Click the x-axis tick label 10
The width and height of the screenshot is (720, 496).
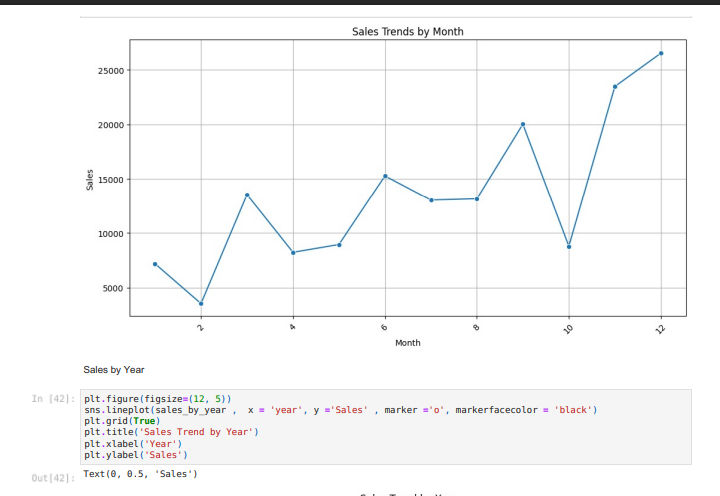click(x=568, y=329)
